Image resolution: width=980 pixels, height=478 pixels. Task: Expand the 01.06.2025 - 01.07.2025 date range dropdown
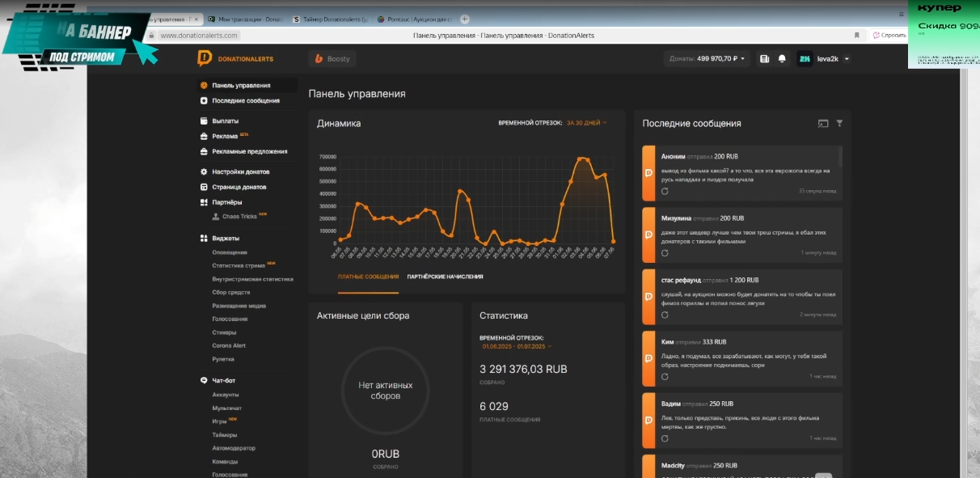[x=516, y=346]
